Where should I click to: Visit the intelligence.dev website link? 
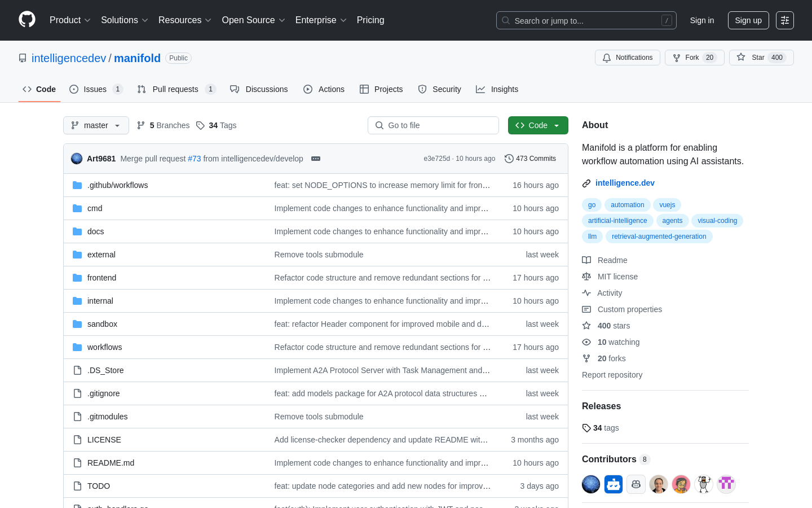[x=625, y=183]
